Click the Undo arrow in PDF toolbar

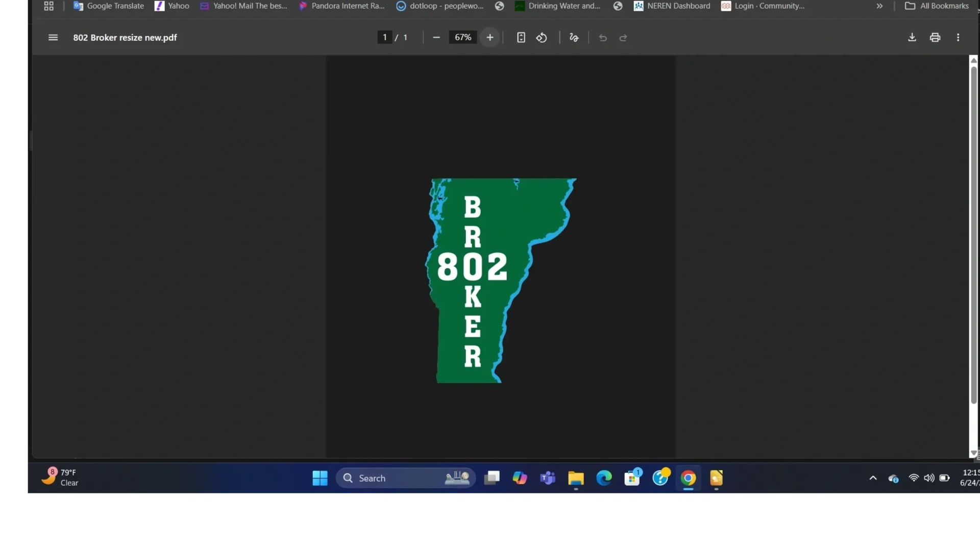pyautogui.click(x=603, y=38)
